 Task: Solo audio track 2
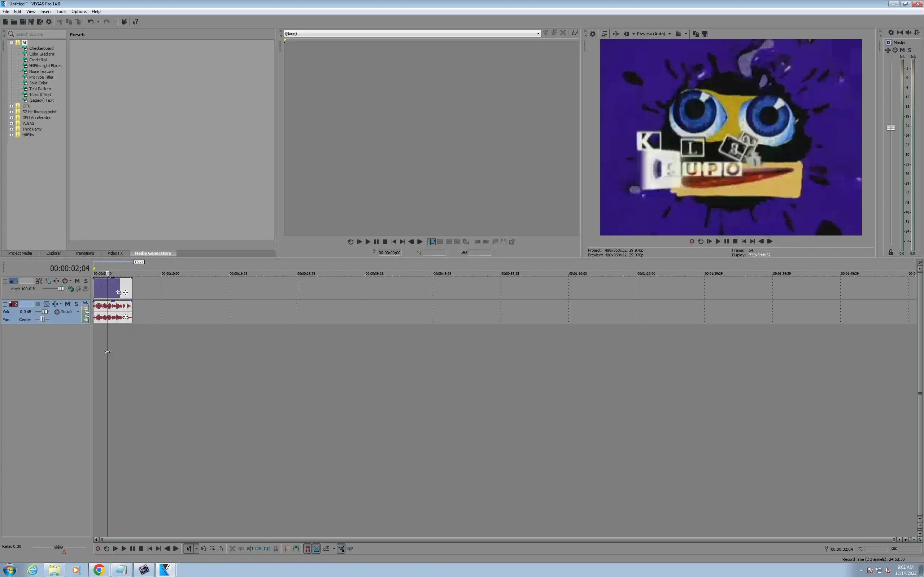pos(77,304)
